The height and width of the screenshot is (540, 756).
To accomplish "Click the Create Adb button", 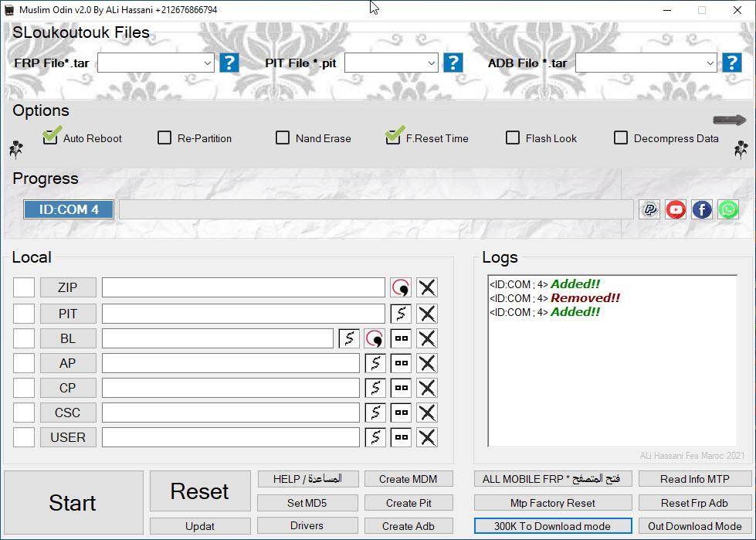I will (x=409, y=526).
